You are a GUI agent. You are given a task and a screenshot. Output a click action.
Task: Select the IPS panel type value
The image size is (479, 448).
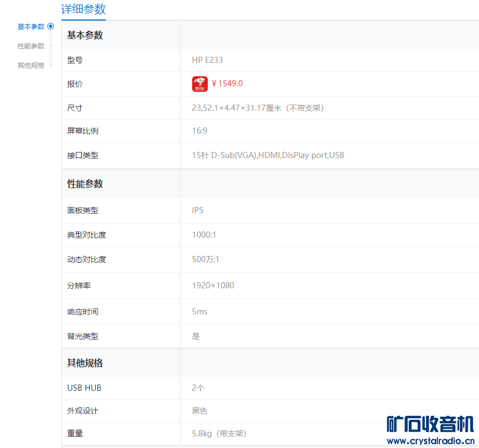click(198, 210)
